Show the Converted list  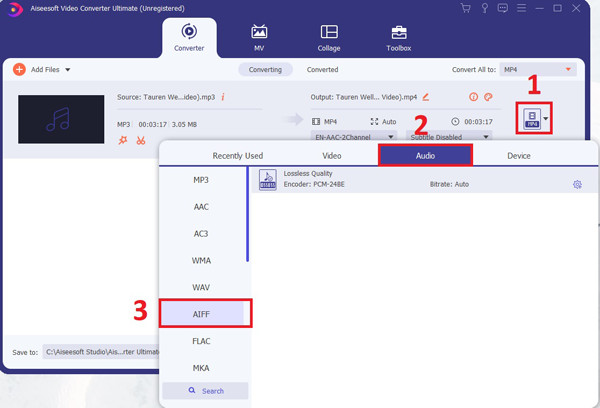coord(322,70)
